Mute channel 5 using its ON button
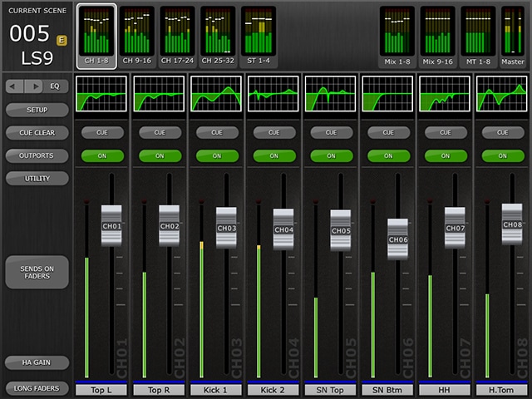Screen dimensions: 532x399 pyautogui.click(x=331, y=155)
